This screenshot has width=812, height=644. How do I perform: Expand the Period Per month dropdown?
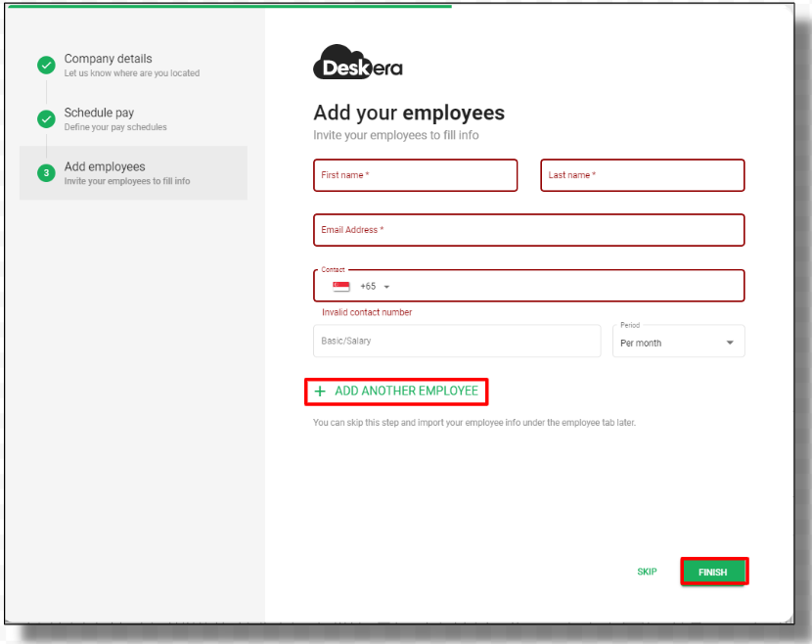[x=678, y=341]
